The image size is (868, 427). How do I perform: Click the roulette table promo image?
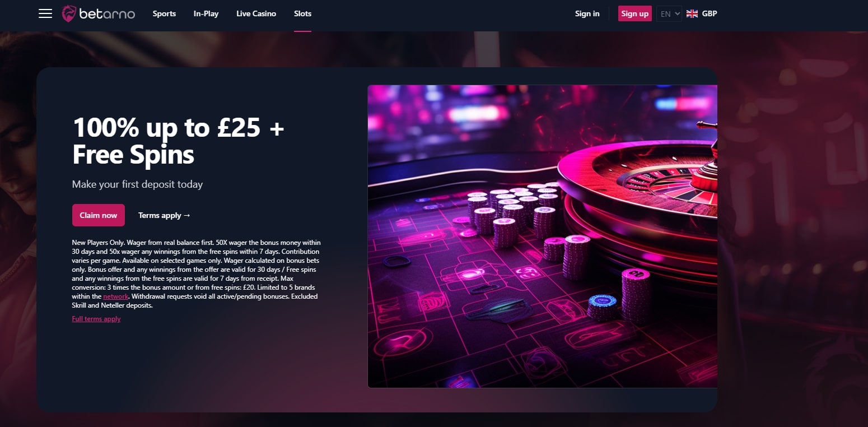(x=542, y=236)
